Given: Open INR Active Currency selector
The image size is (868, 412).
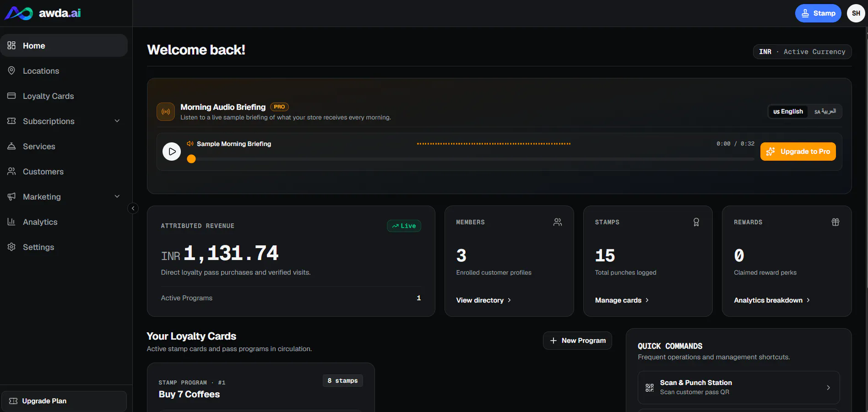Looking at the screenshot, I should tap(802, 52).
